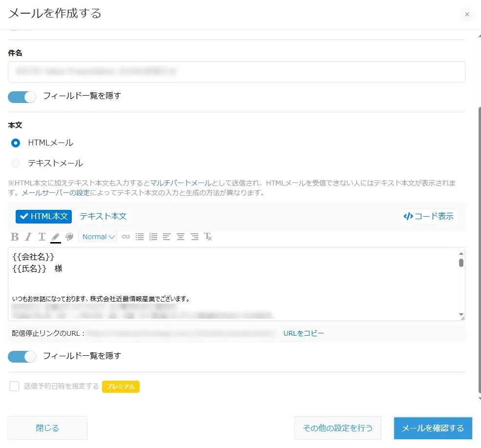
Task: Insert a bulleted list
Action: click(140, 237)
